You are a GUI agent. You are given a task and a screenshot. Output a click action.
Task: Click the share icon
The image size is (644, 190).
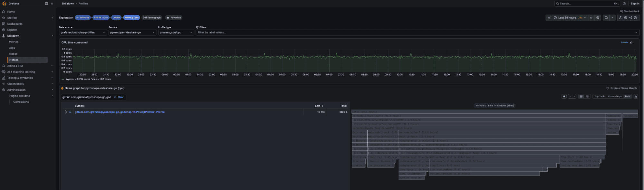click(x=630, y=18)
